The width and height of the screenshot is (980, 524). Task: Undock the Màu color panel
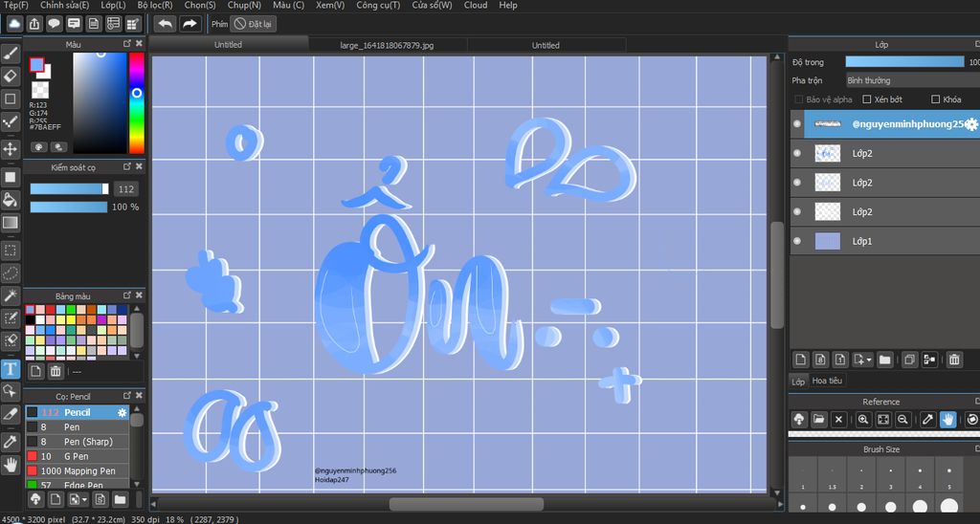tap(127, 44)
